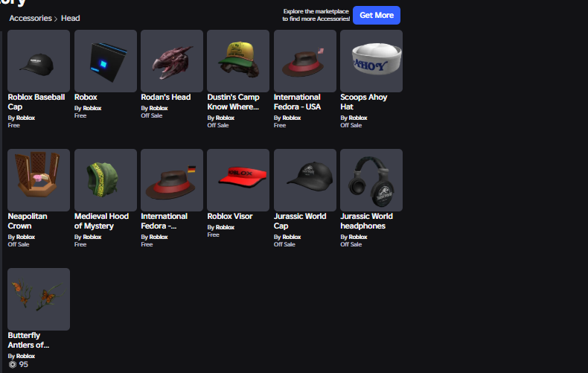
Task: Click the Jurassic World headphones title
Action: point(366,221)
